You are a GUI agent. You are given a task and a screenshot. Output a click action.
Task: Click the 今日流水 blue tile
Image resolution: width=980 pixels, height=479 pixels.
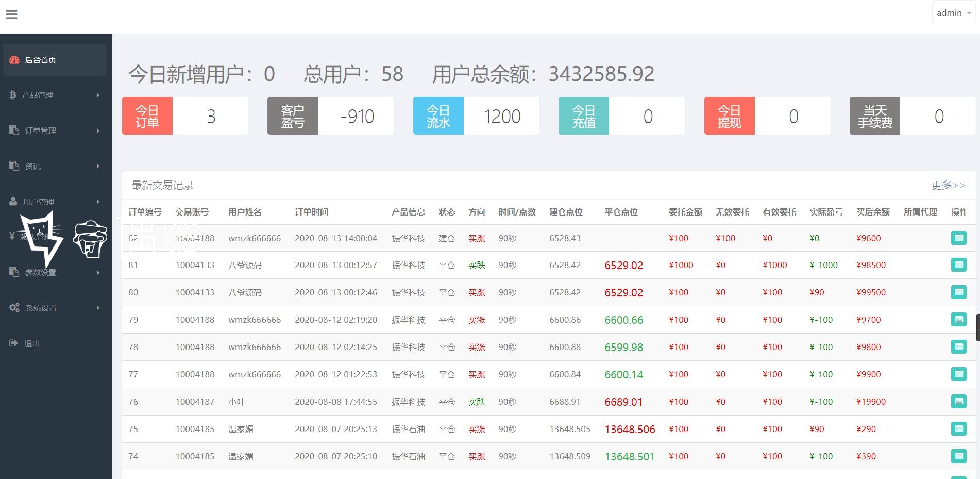coord(438,116)
